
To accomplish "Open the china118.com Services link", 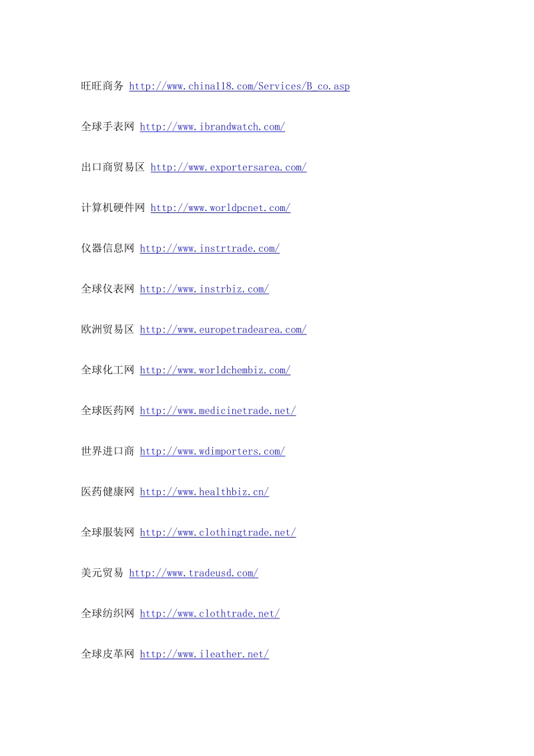I will pyautogui.click(x=240, y=86).
